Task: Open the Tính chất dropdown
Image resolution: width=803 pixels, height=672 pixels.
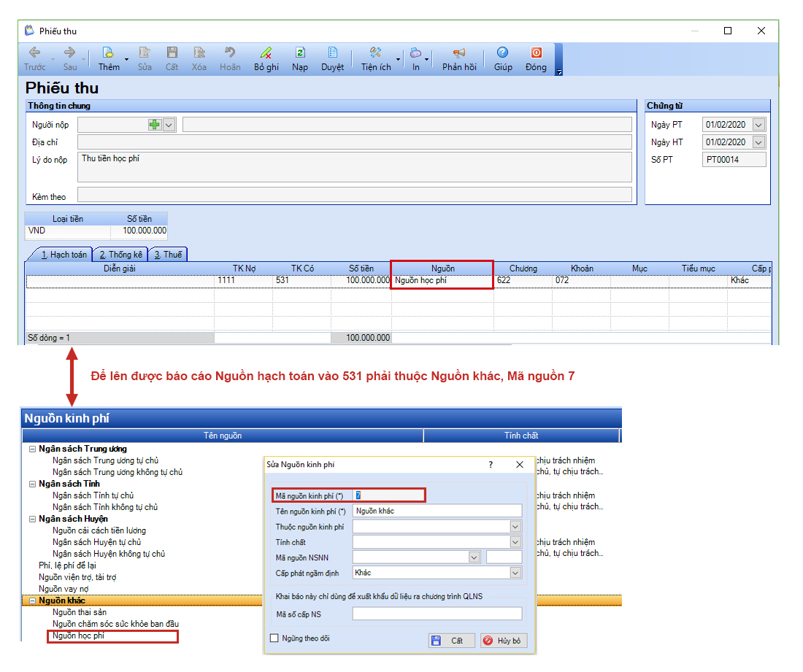Action: tap(515, 541)
